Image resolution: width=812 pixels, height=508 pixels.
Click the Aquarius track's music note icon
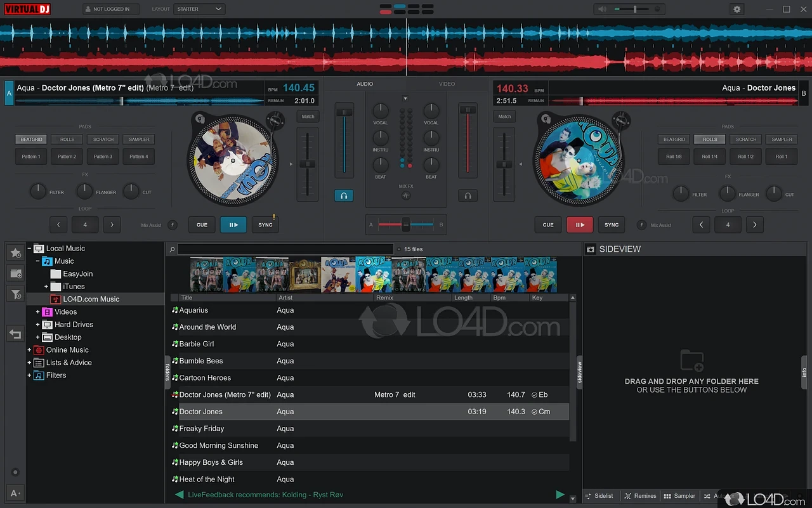tap(175, 310)
